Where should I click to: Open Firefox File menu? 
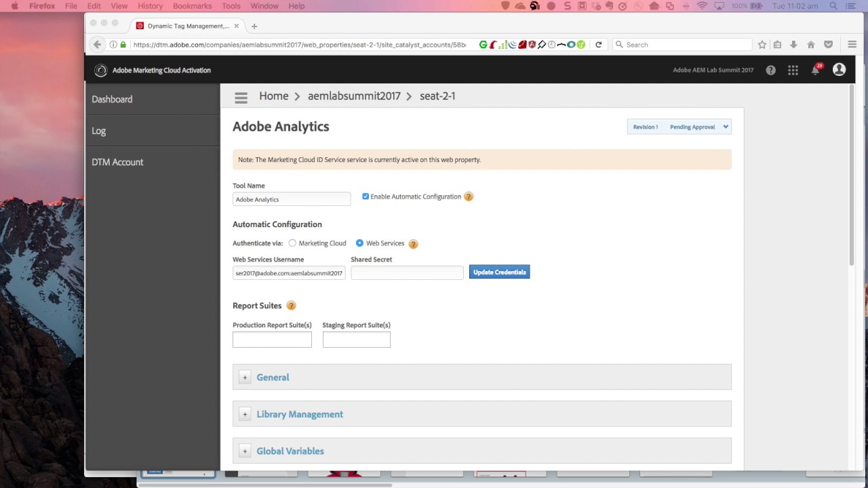(71, 6)
